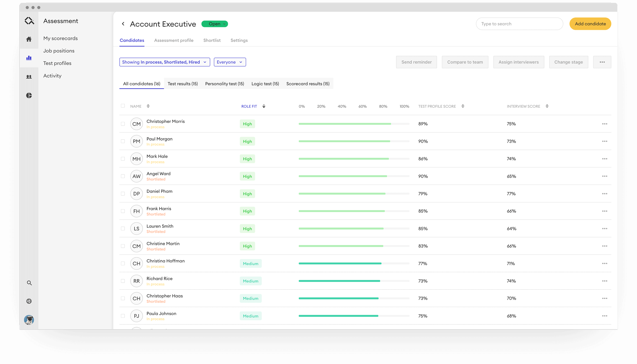Select the bar chart assessment icon
Image resolution: width=637 pixels, height=364 pixels.
click(x=29, y=58)
